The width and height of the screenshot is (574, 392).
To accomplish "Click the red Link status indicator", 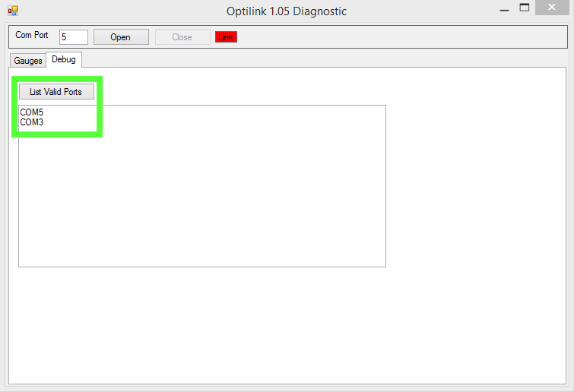I will click(x=226, y=37).
